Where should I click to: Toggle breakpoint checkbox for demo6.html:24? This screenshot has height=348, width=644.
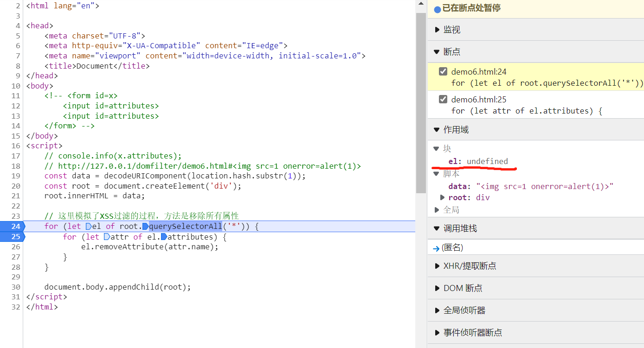click(443, 72)
